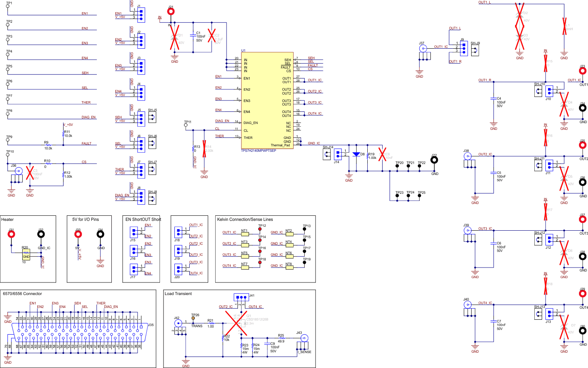Viewport: 588px width, 368px height.
Task: Select the NT1 net tie
Action: (x=245, y=234)
